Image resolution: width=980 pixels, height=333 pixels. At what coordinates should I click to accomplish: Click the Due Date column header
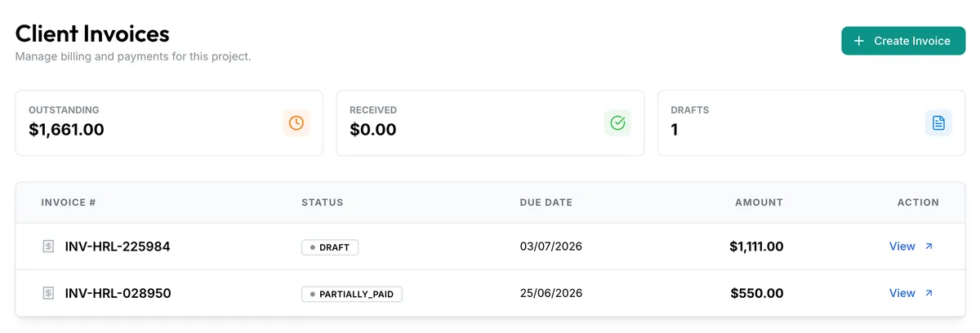click(546, 202)
